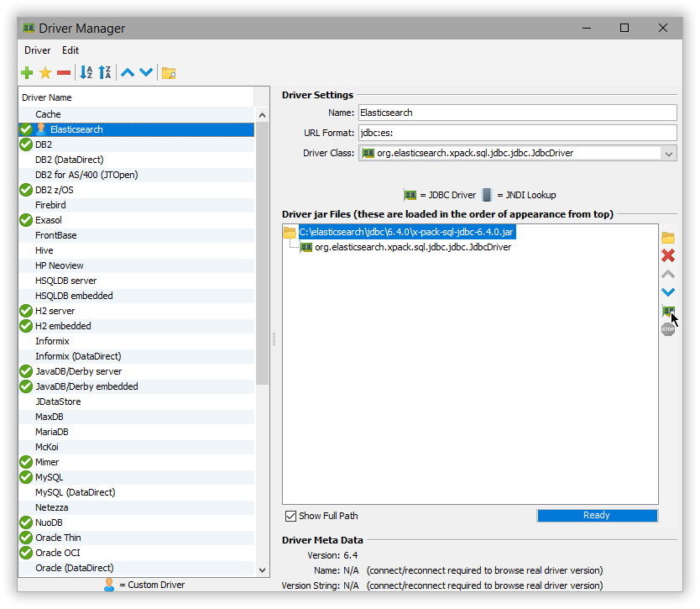
Task: Create a new driver with the plus icon
Action: click(x=26, y=73)
